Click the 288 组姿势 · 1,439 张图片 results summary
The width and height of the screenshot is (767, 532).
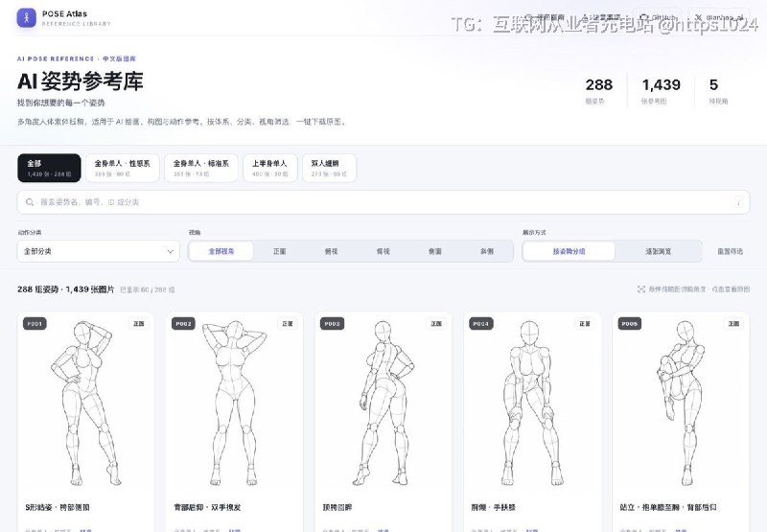click(x=65, y=289)
